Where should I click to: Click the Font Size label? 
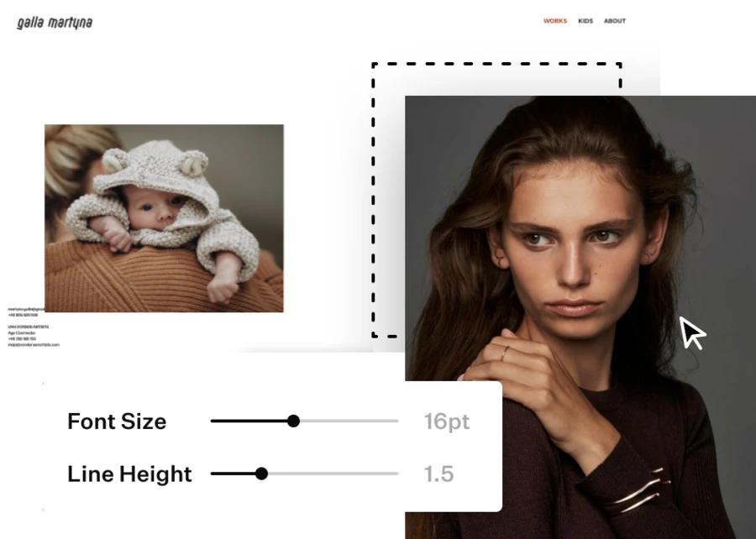(117, 421)
